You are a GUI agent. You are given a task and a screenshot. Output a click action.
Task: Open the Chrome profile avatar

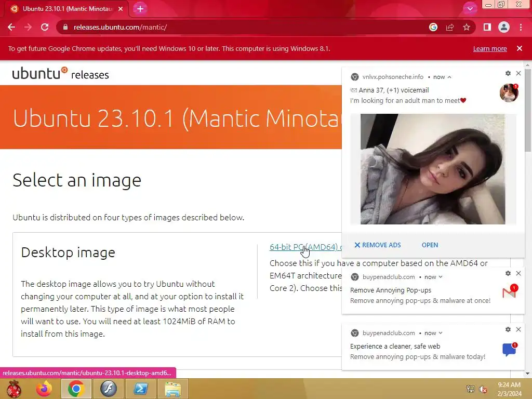pyautogui.click(x=504, y=27)
